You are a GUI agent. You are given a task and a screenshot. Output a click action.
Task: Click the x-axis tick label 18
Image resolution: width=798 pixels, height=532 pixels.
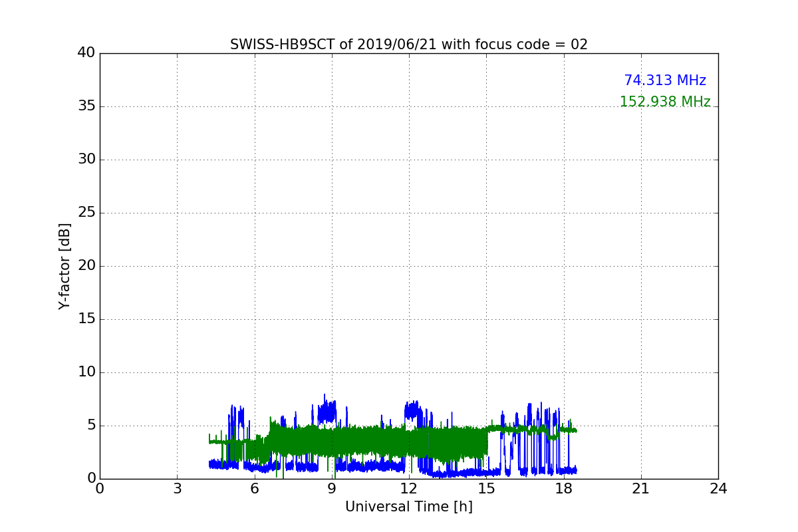coord(564,489)
